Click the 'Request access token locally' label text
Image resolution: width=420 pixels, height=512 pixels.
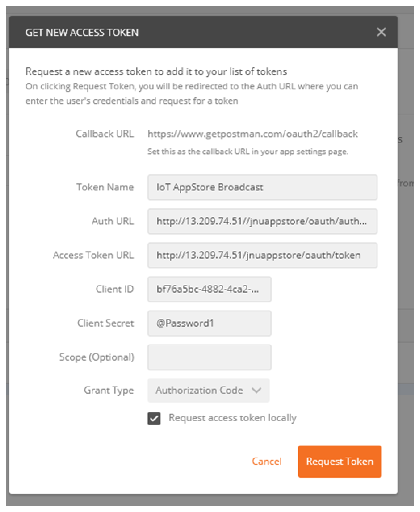pyautogui.click(x=232, y=418)
